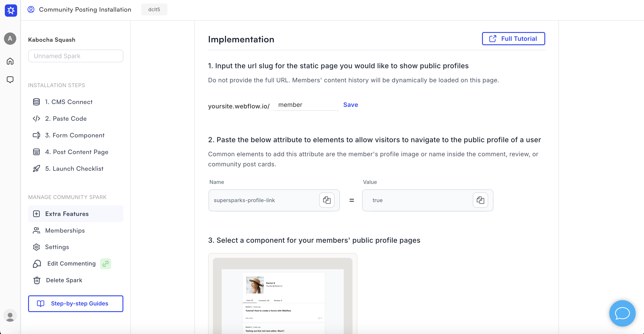This screenshot has height=334, width=644.
Task: Copy the 'true' attribute value
Action: pyautogui.click(x=480, y=200)
